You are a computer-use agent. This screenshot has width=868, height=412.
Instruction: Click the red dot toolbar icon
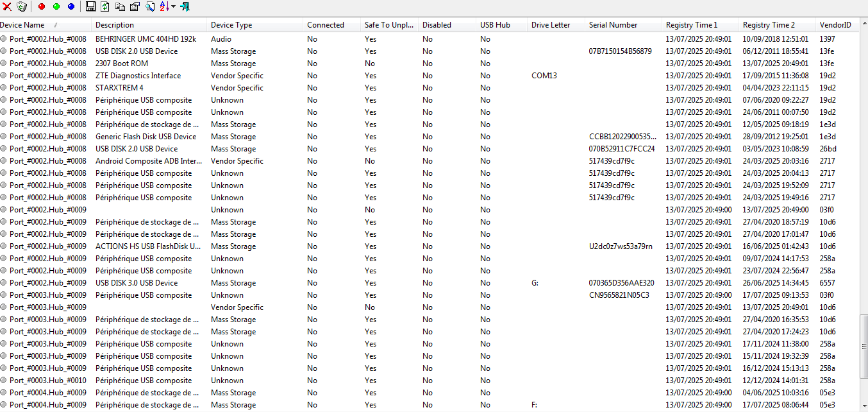[x=42, y=6]
